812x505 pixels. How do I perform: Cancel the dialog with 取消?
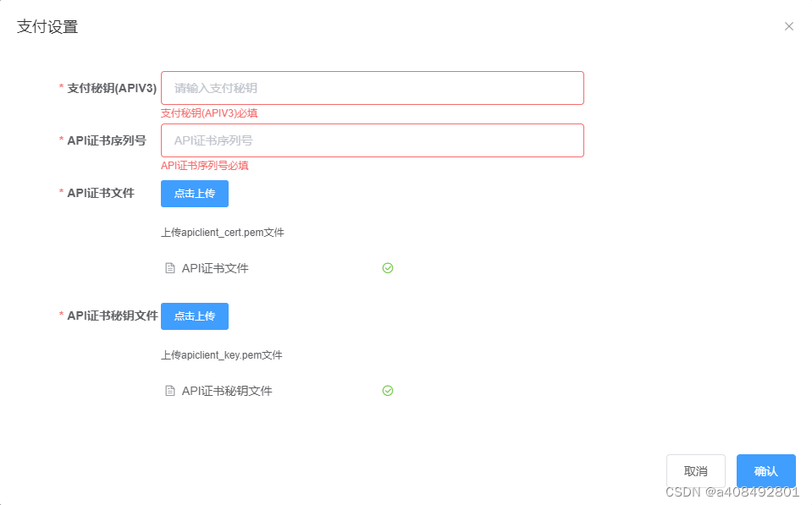point(695,470)
